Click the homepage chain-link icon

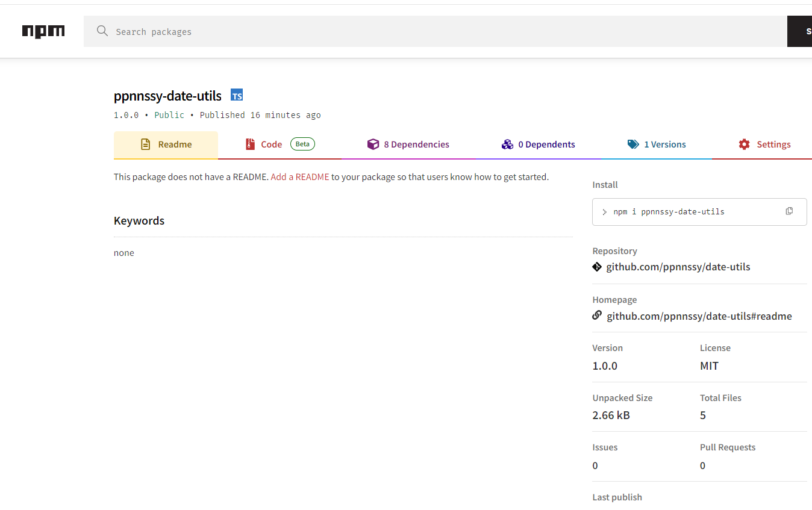point(597,316)
